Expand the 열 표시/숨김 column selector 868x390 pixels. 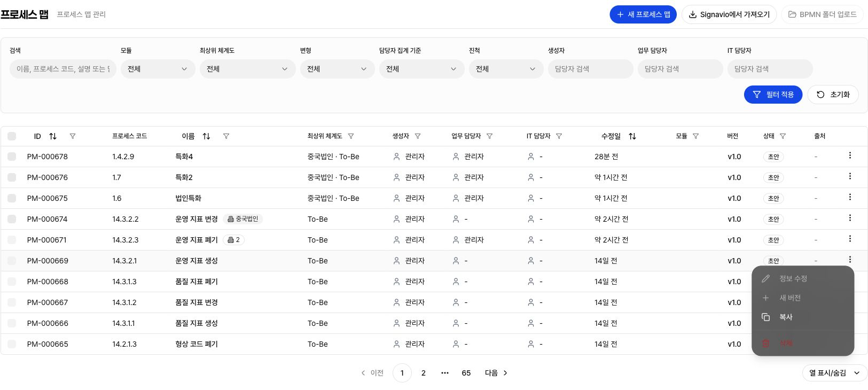coord(835,373)
